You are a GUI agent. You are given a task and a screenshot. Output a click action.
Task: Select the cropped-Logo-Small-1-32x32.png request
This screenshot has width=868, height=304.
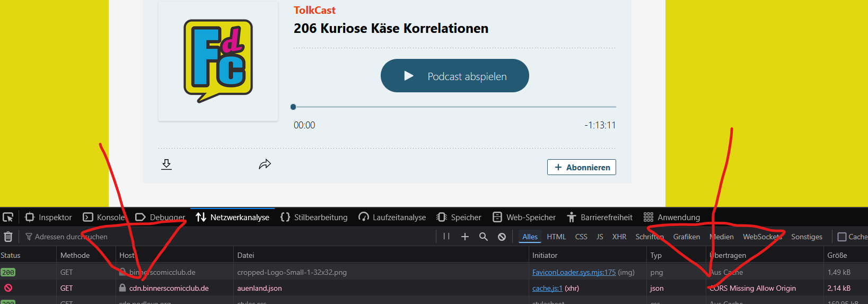[292, 272]
